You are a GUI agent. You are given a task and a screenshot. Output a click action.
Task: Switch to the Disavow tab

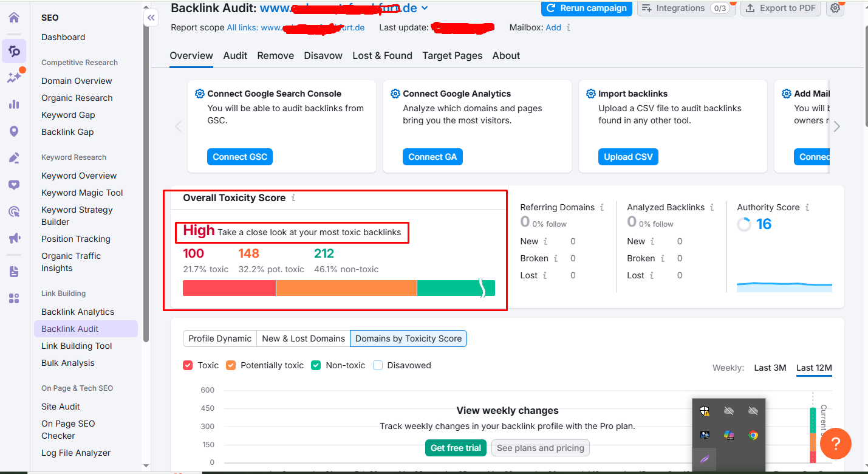pos(323,55)
